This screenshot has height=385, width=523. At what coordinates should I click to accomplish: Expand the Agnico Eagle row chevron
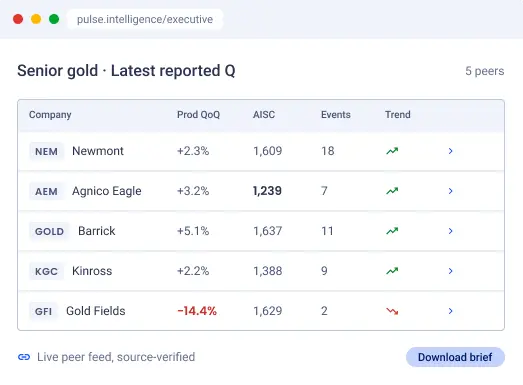(x=450, y=191)
